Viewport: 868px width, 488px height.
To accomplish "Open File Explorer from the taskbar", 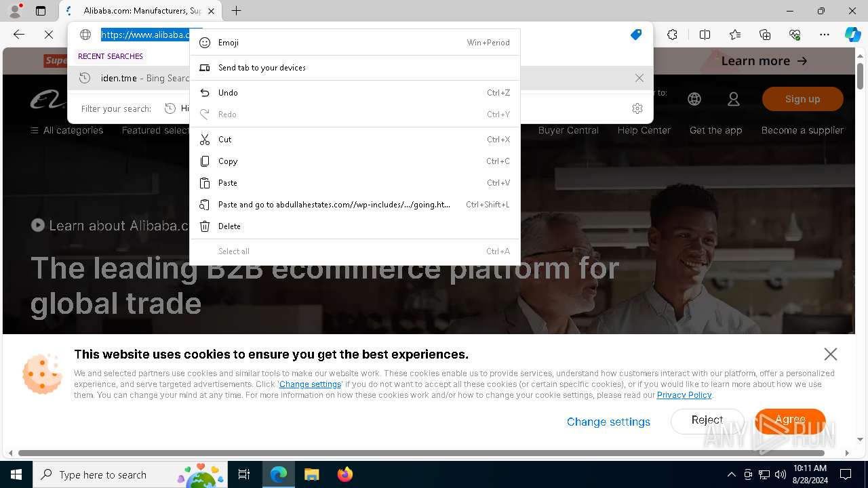I will (311, 474).
